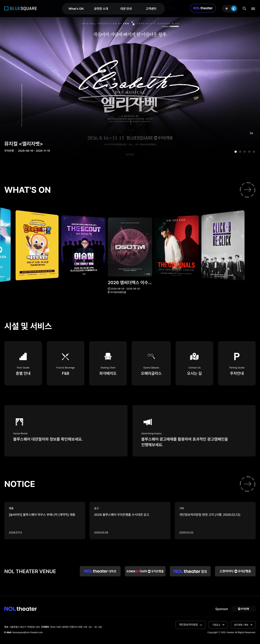Click the moon icon for dark mode

click(x=234, y=8)
